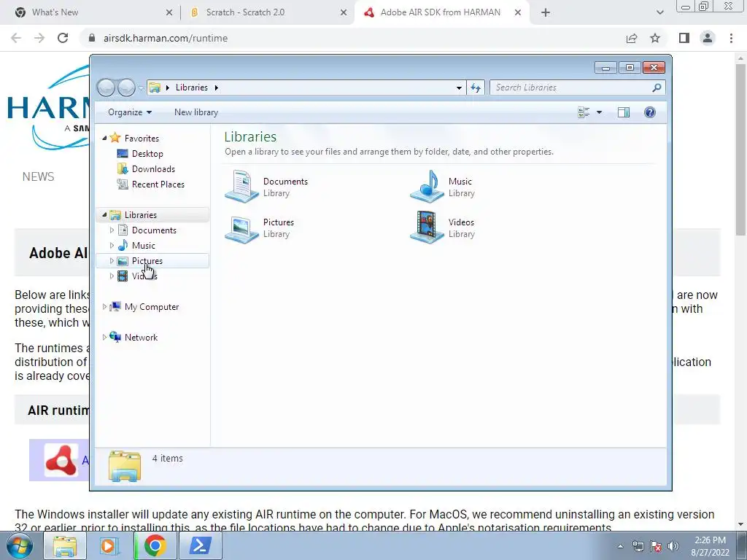Close the Scratch 2.0 tab
Viewport: 747px width, 560px height.
click(344, 13)
